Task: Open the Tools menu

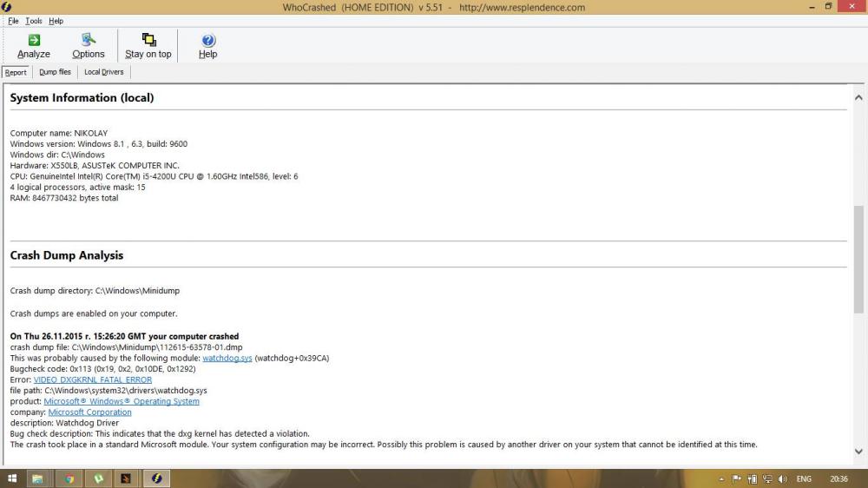Action: (34, 21)
